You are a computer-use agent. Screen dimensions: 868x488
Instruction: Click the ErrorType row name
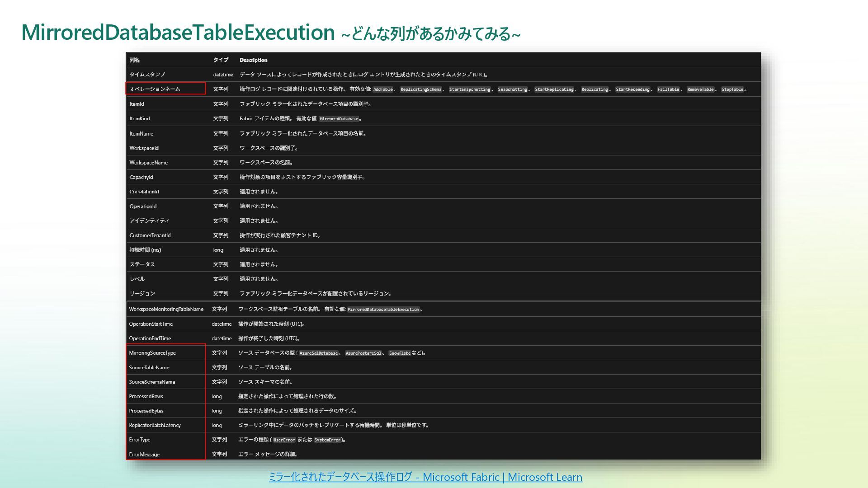coord(139,440)
